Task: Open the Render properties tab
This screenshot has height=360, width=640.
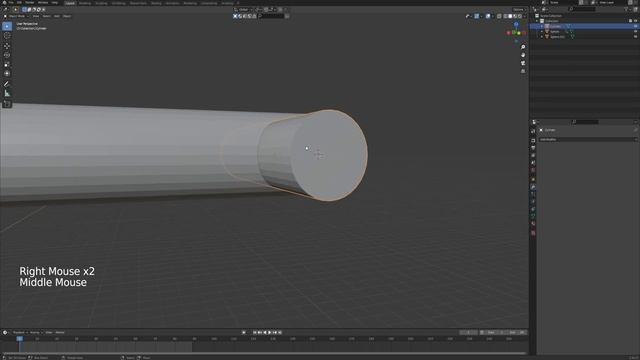Action: click(533, 140)
